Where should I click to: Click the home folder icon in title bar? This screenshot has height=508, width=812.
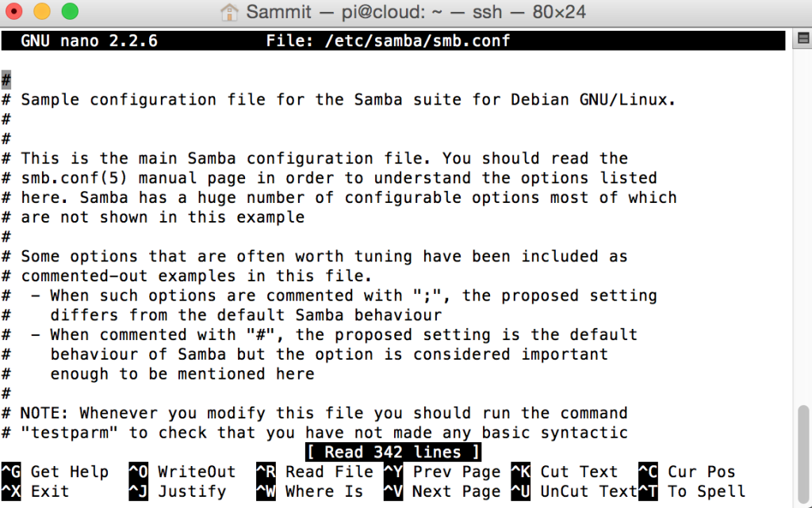(229, 11)
